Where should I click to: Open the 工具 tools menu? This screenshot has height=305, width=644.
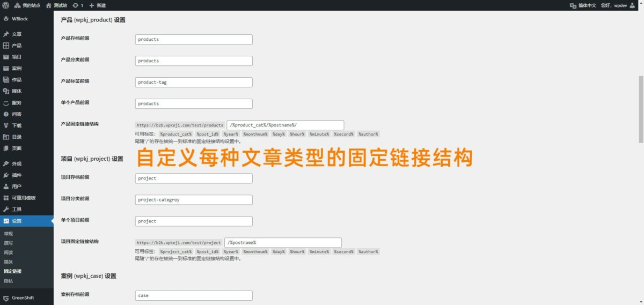coord(16,209)
